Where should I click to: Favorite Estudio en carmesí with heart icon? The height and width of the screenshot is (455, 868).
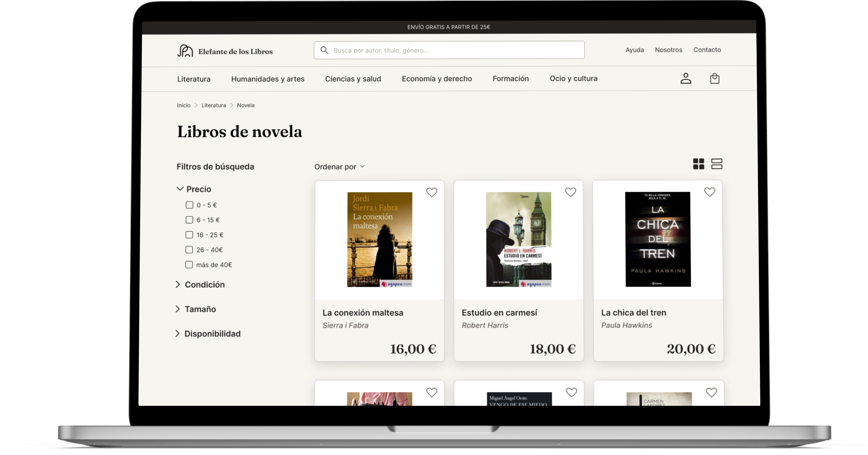click(x=570, y=192)
